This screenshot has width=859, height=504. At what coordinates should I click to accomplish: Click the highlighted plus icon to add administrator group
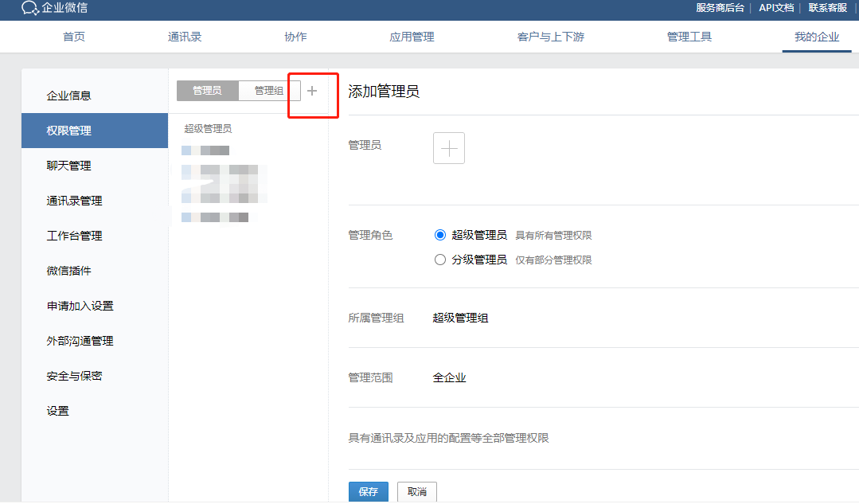pyautogui.click(x=312, y=91)
